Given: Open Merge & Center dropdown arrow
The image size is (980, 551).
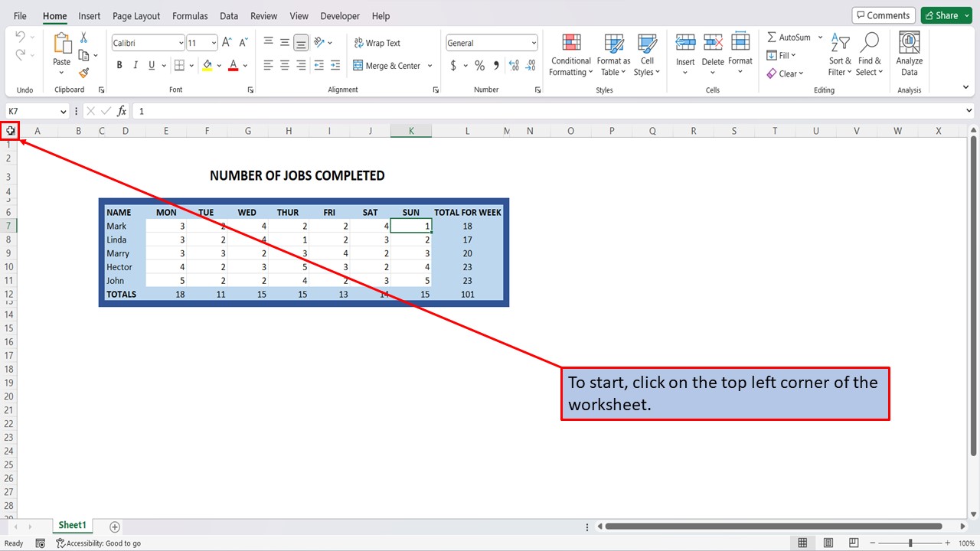Looking at the screenshot, I should [430, 66].
